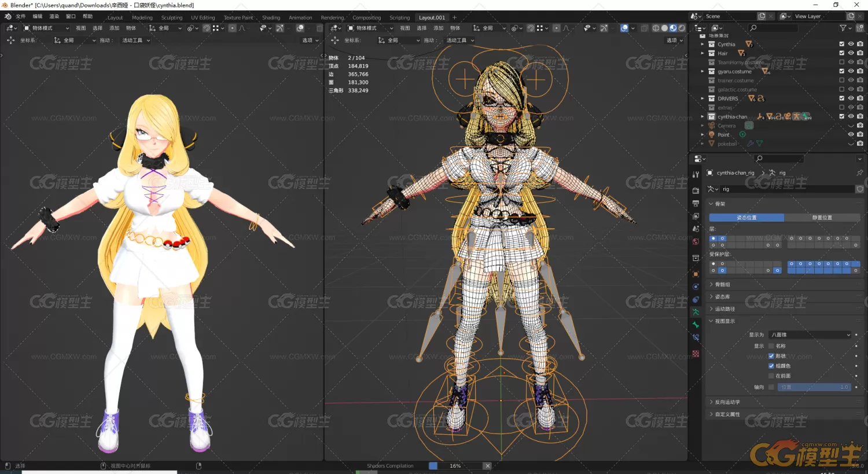Switch right viewport to solid shading
The height and width of the screenshot is (474, 868).
coord(664,28)
